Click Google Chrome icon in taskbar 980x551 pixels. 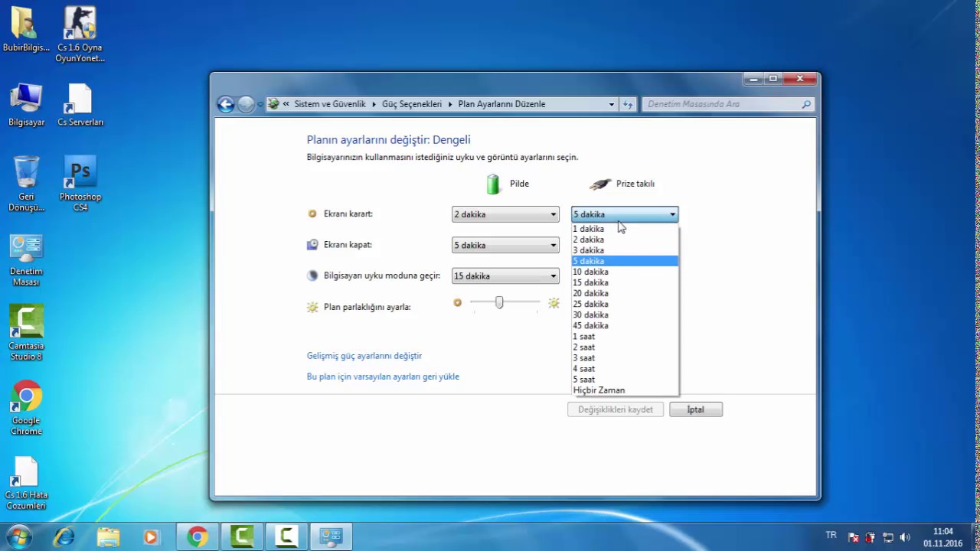tap(198, 537)
